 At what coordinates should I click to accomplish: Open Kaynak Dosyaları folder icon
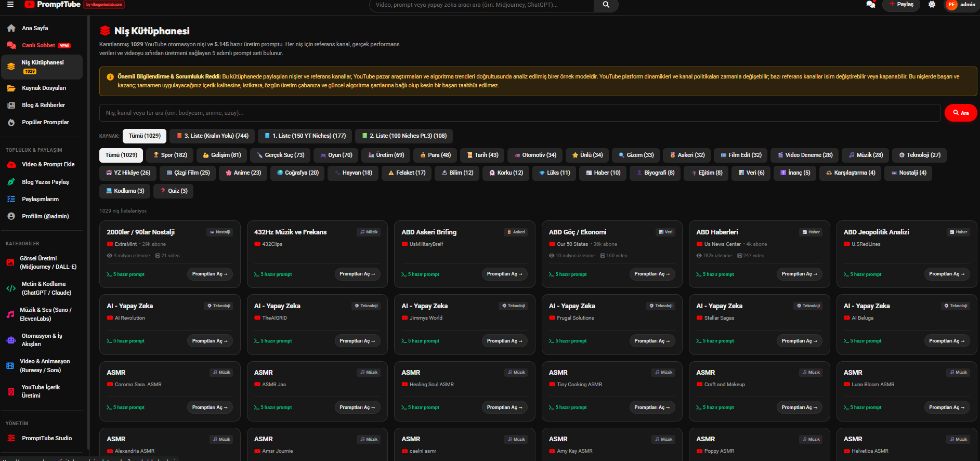[11, 88]
